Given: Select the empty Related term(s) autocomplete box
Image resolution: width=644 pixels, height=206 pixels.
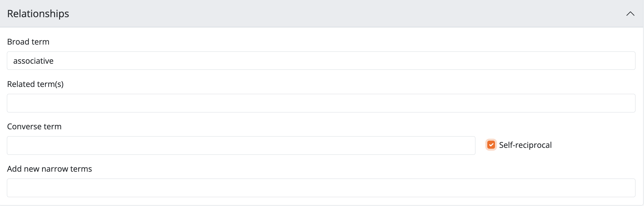Looking at the screenshot, I should coord(321,103).
